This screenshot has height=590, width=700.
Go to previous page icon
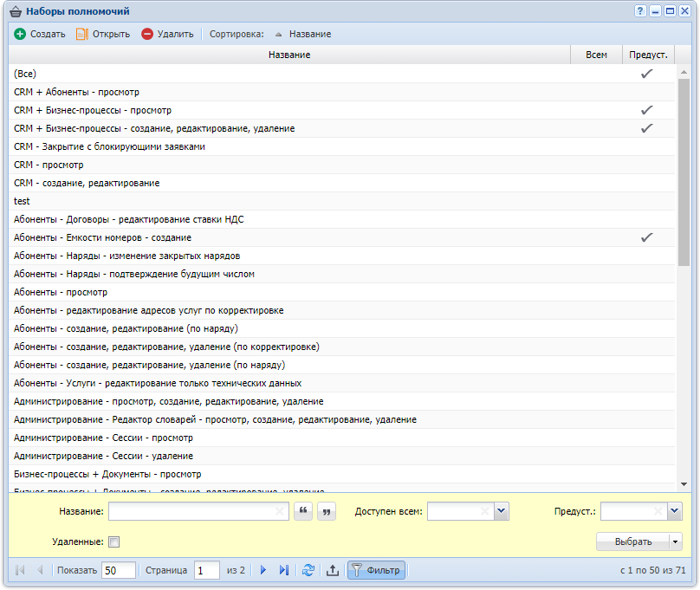click(40, 570)
